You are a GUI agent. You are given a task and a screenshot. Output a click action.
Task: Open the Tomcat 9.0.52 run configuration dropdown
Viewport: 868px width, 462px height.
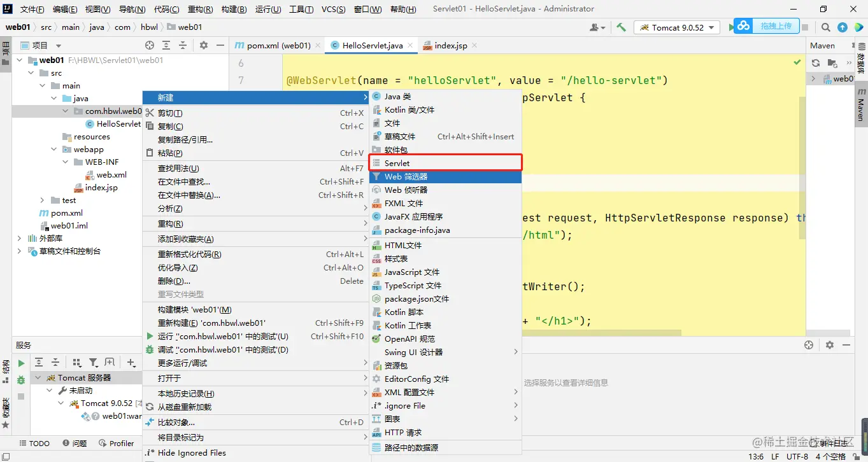[x=677, y=27]
